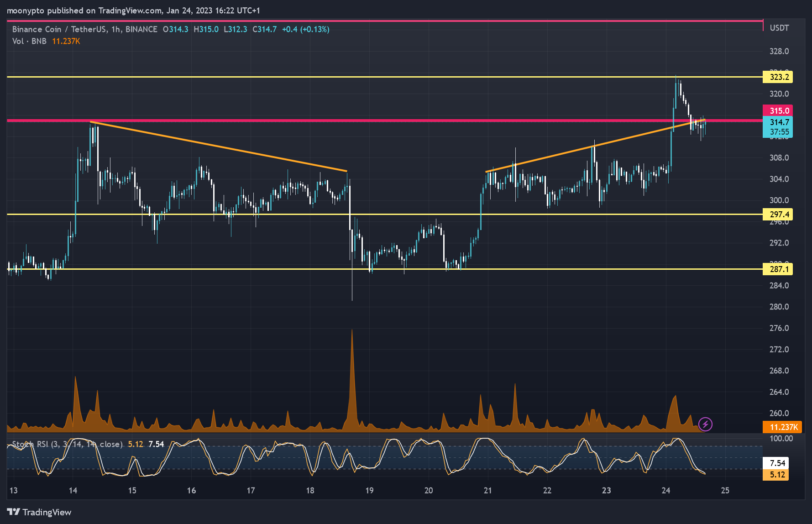Click the Stoch RSI 5.12 orange label
The width and height of the screenshot is (812, 524).
pyautogui.click(x=775, y=475)
